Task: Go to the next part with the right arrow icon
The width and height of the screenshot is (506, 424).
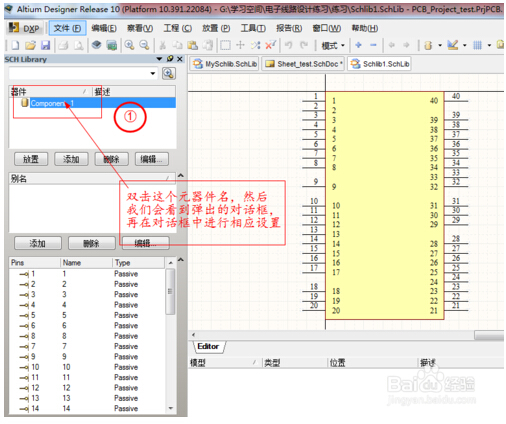Action: 406,45
